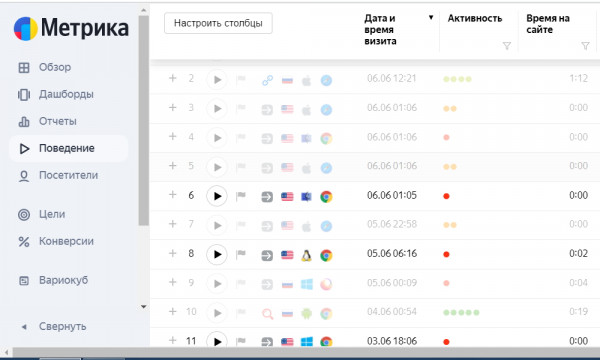Click the Linux penguin icon in row 8
Viewport: 600px width, 360px height.
(x=306, y=255)
